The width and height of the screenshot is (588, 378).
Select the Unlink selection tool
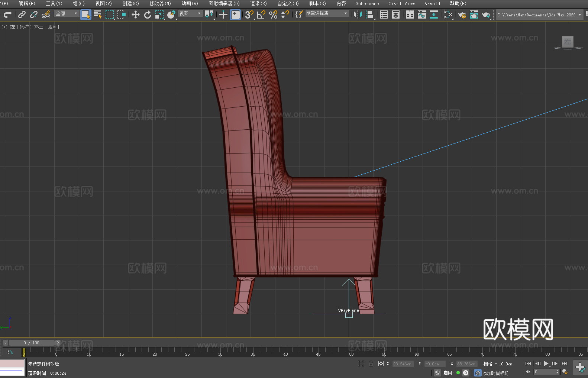pos(34,14)
